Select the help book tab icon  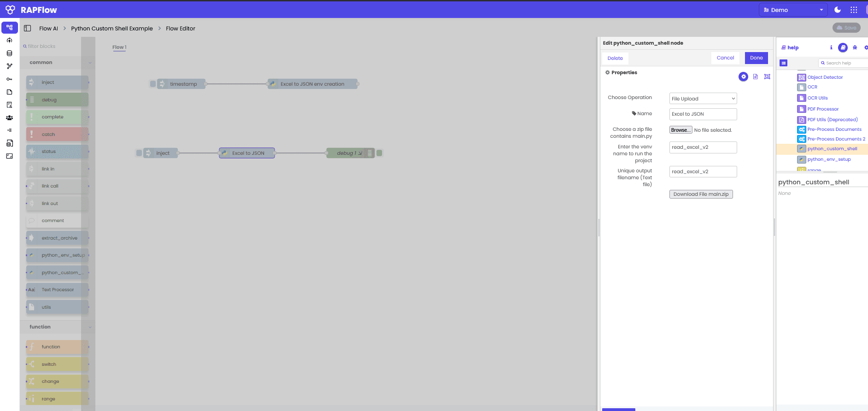843,47
